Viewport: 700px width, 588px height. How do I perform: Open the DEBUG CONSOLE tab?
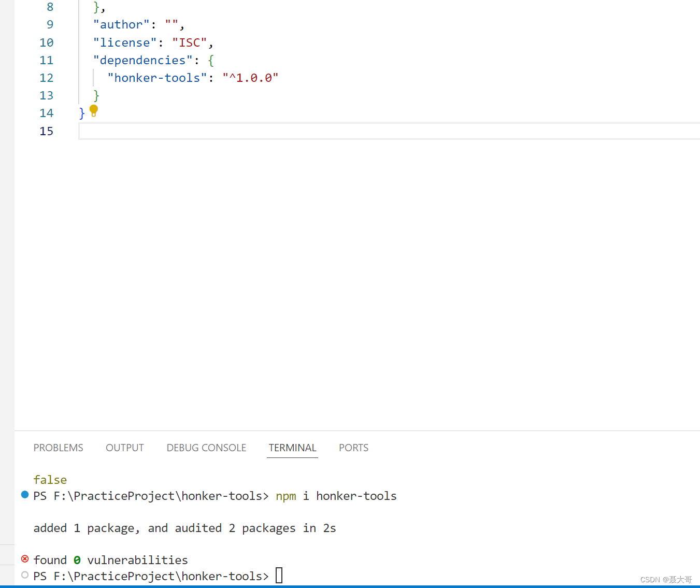click(206, 448)
